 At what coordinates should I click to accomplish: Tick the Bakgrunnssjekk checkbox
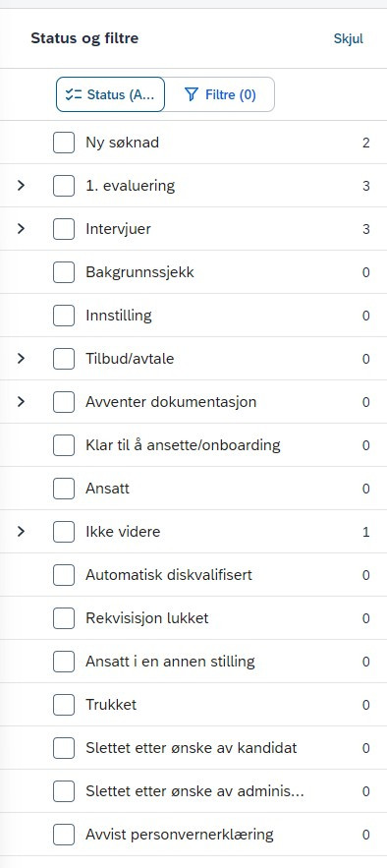pos(64,272)
